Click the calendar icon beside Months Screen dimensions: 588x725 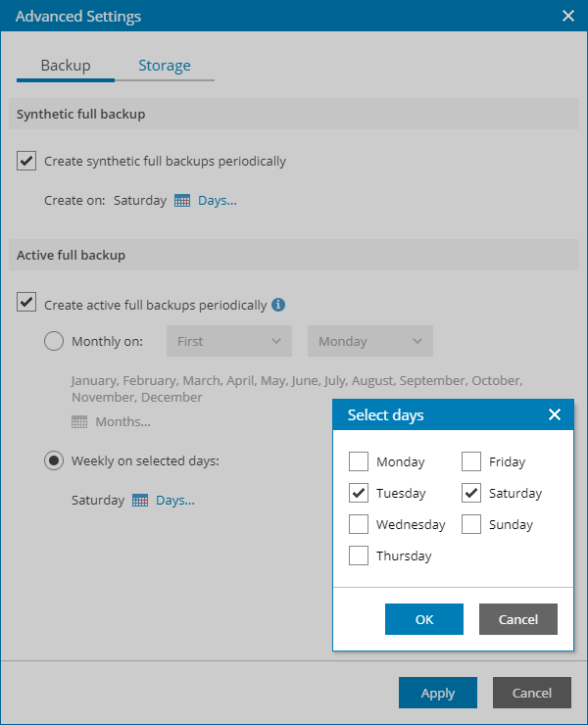[x=79, y=422]
